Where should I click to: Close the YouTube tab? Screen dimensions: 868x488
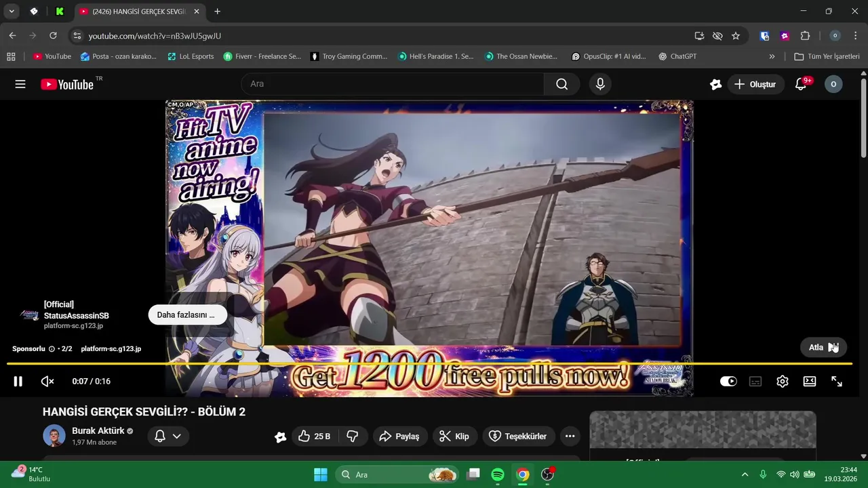point(197,12)
